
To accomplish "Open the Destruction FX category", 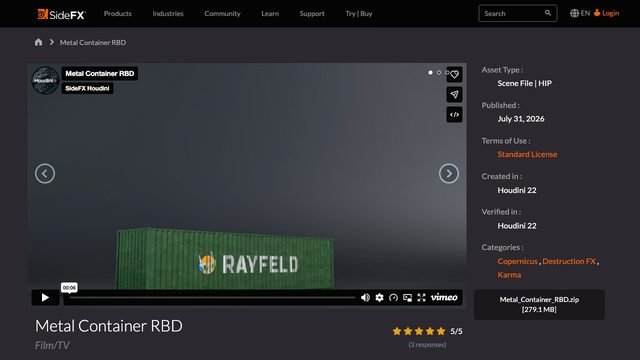I will pos(569,261).
